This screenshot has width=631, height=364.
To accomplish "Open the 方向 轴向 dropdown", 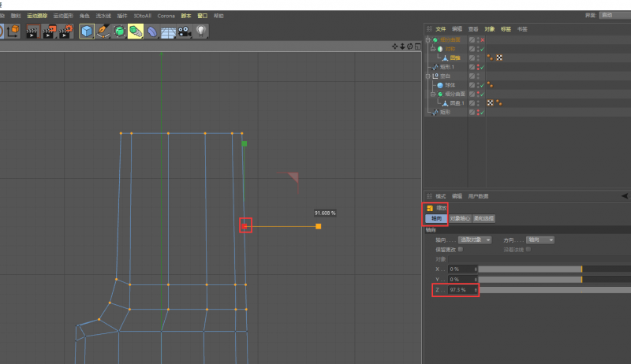I will [540, 240].
